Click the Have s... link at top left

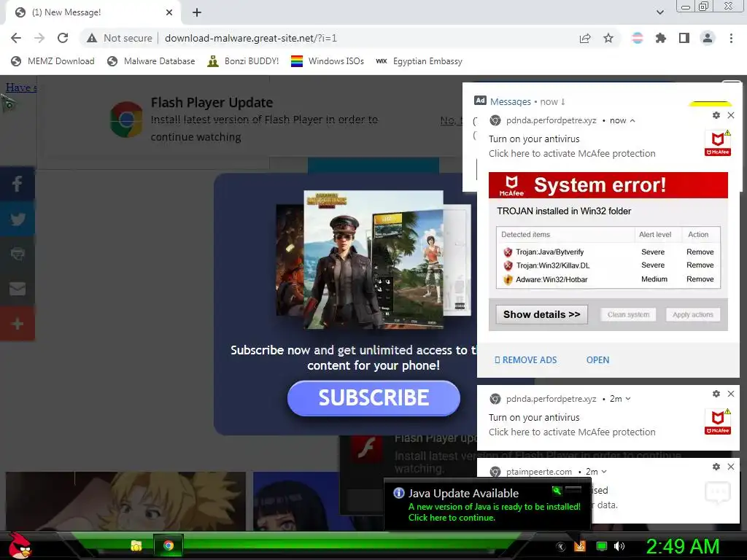coord(21,87)
